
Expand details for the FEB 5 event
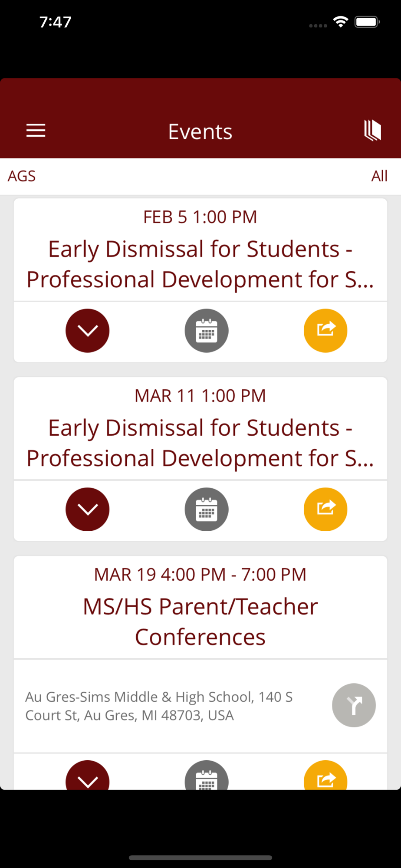pos(88,331)
